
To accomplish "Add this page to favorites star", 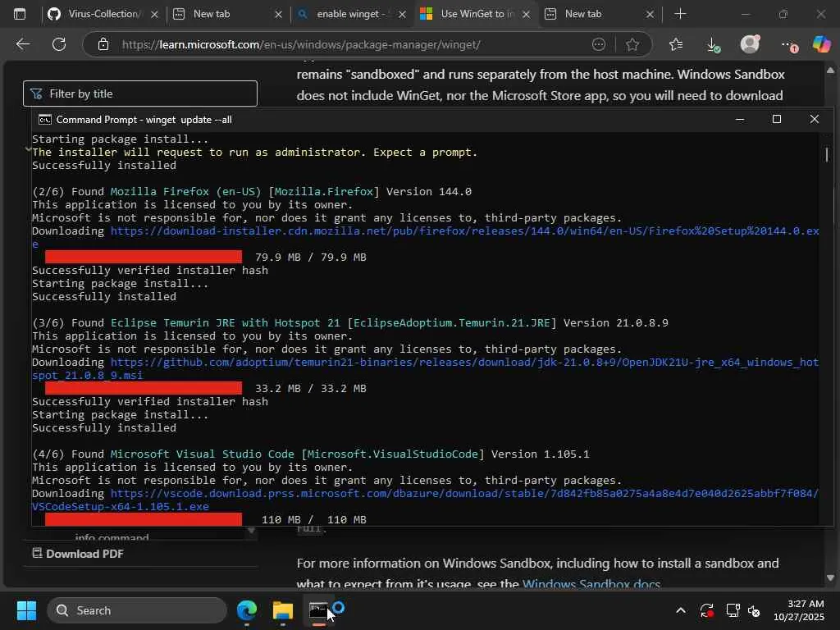I will point(632,44).
